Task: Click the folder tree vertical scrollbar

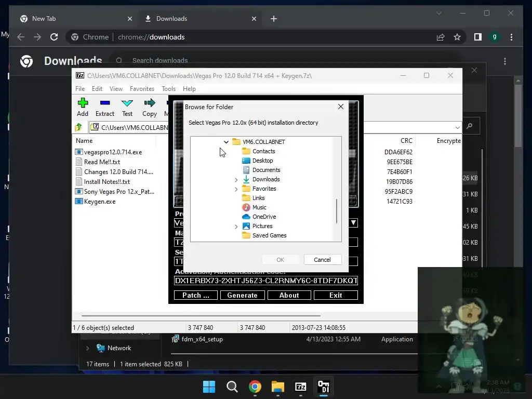Action: 337,211
